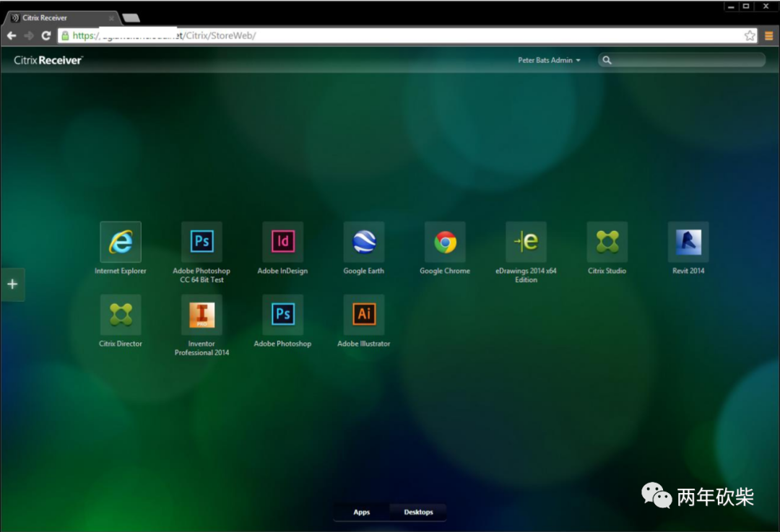
Task: Minimize the browser window
Action: [x=731, y=6]
